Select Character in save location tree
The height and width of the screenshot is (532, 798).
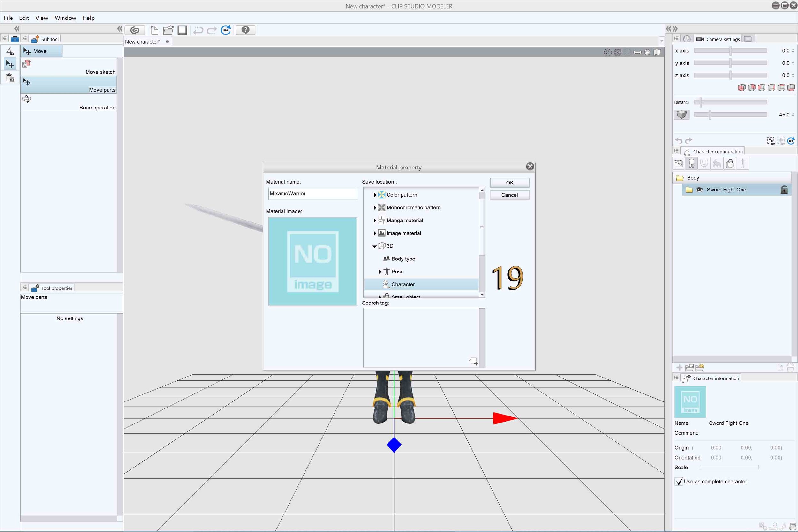403,284
